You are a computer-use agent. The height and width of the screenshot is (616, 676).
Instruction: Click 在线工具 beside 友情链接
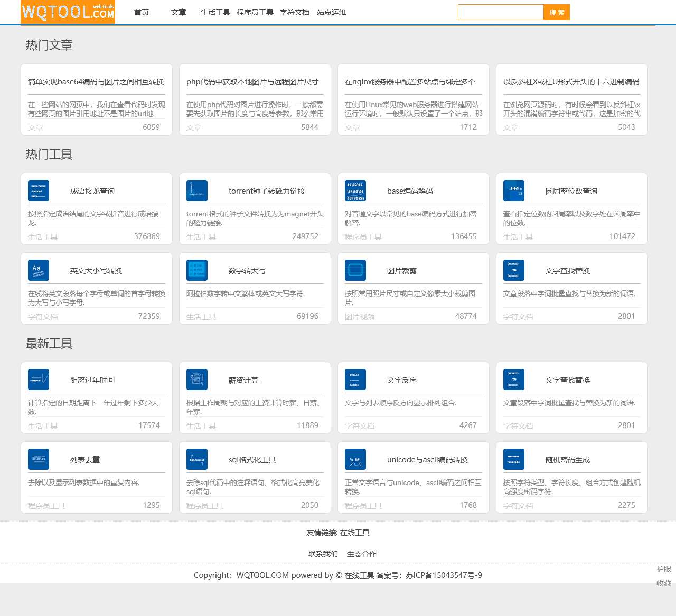coord(355,533)
